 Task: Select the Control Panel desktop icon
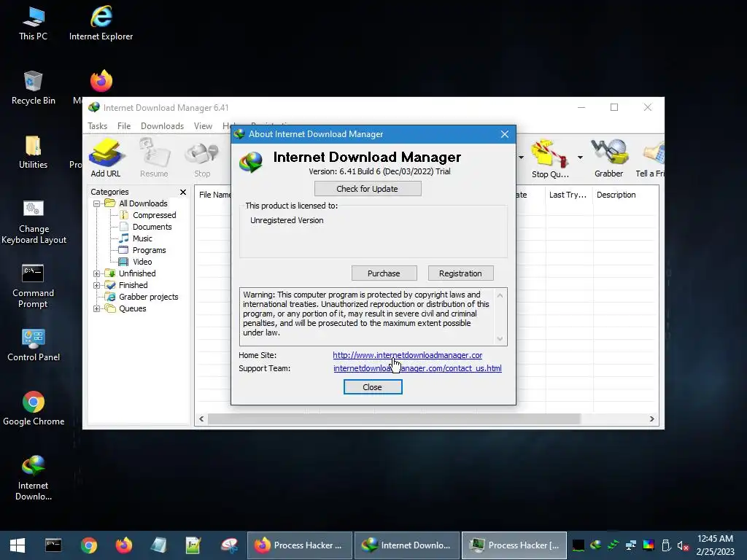(x=34, y=345)
